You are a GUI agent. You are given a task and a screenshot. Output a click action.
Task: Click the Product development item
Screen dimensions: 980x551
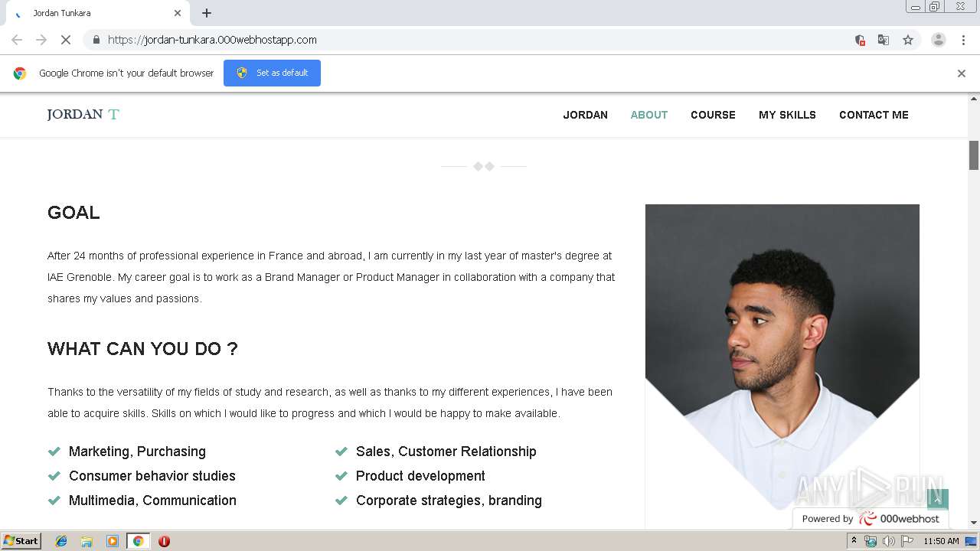click(420, 476)
